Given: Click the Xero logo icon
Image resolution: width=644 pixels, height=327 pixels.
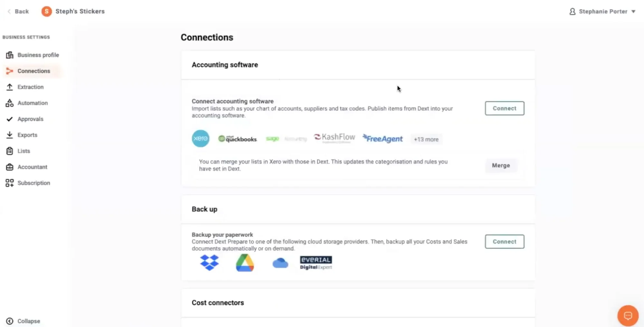Looking at the screenshot, I should point(201,138).
